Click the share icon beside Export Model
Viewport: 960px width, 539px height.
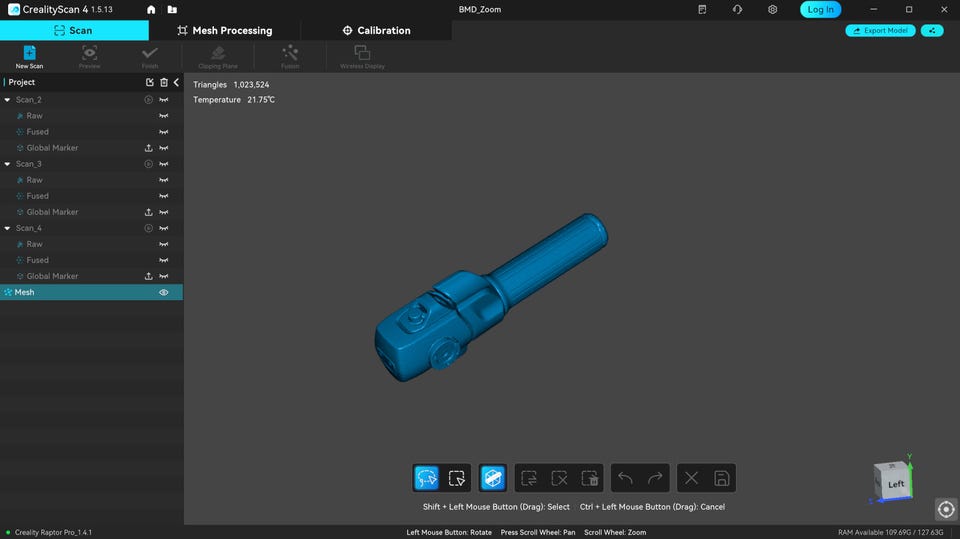(932, 31)
